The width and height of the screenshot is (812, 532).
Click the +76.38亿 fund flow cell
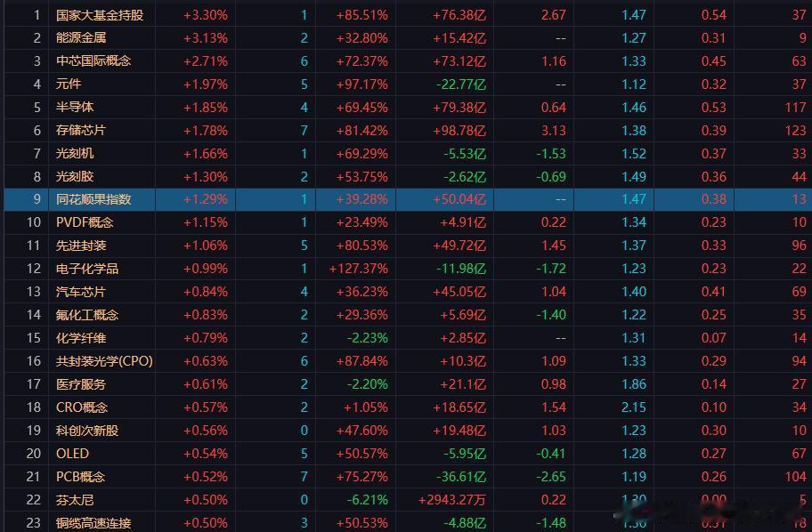(459, 15)
